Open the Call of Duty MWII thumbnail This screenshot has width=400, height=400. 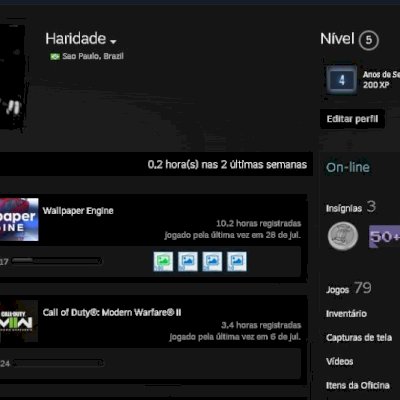click(x=19, y=321)
